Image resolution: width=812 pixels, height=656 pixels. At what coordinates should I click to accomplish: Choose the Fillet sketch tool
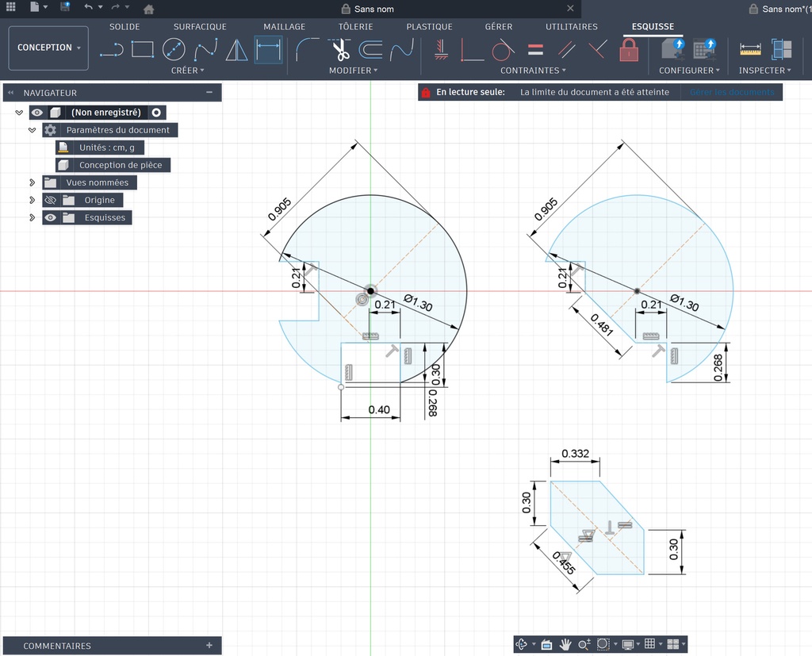pos(308,50)
